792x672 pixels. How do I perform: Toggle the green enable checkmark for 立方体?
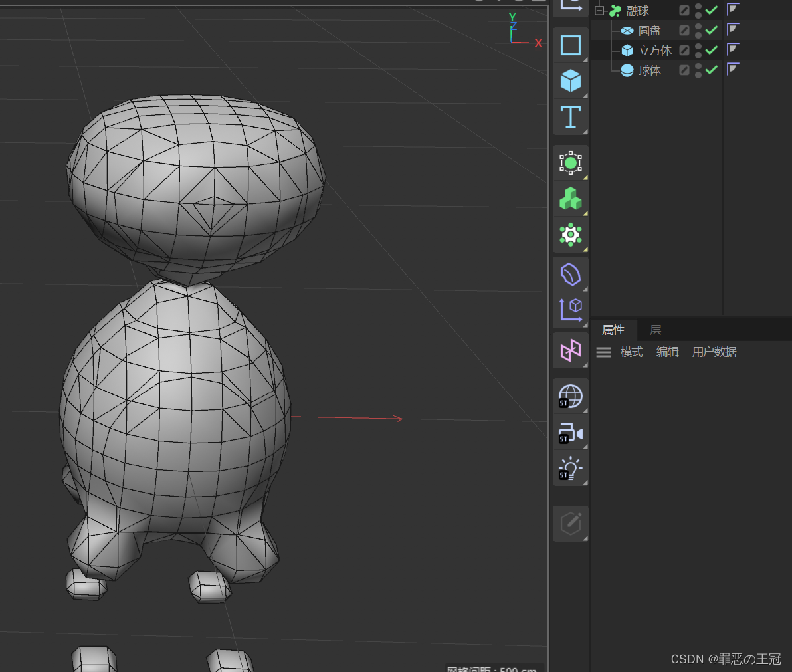712,50
